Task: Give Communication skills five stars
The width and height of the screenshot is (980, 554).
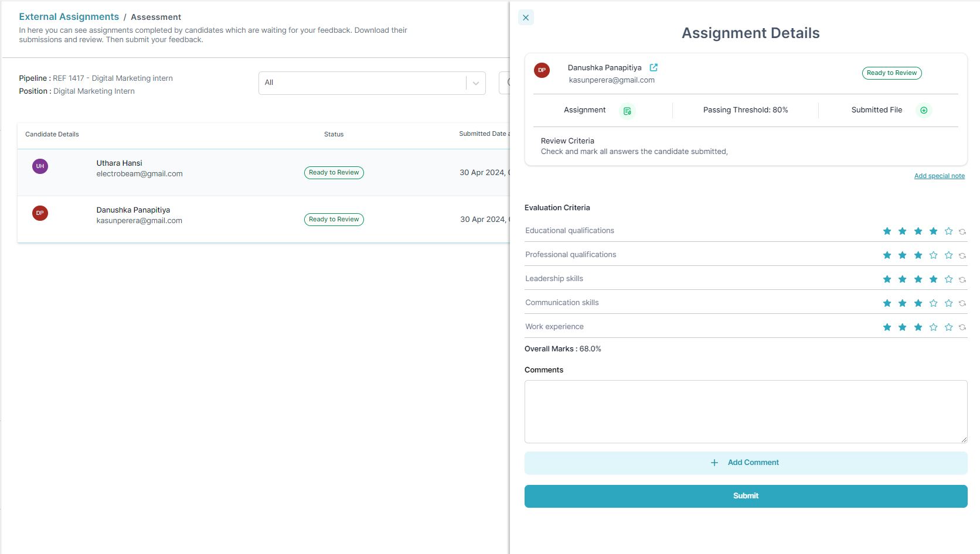Action: click(x=949, y=303)
